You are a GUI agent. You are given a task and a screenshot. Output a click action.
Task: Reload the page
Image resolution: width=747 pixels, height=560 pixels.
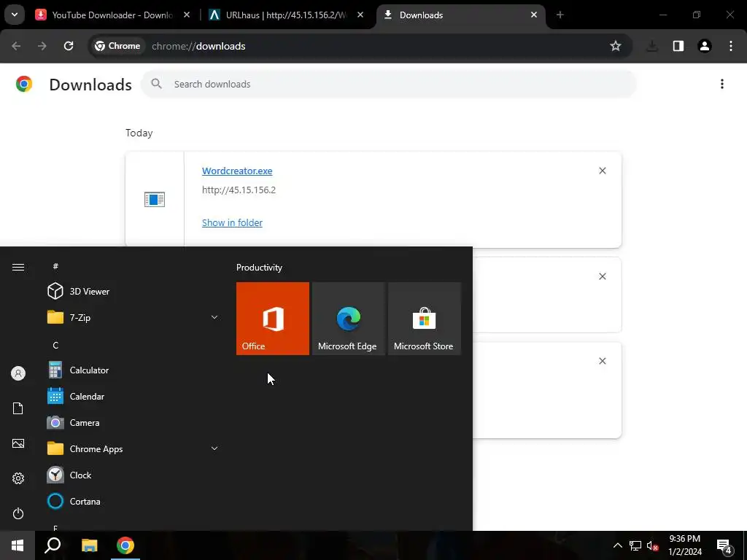[69, 46]
